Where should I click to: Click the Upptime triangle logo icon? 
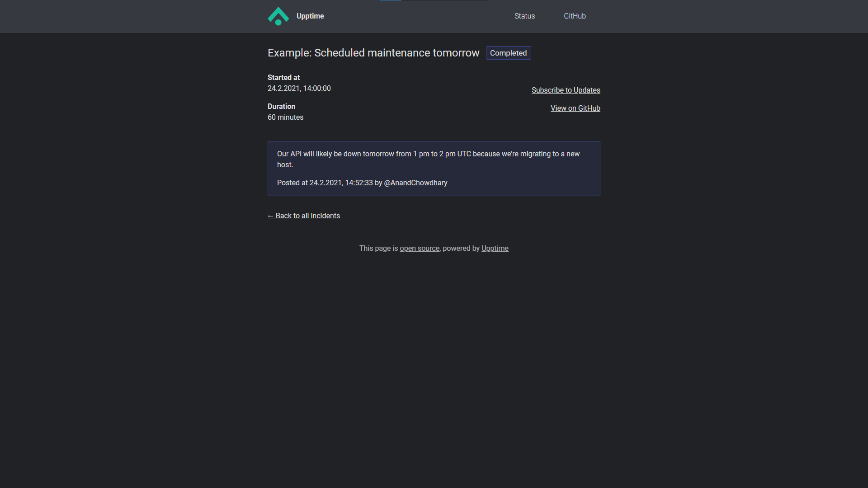278,16
